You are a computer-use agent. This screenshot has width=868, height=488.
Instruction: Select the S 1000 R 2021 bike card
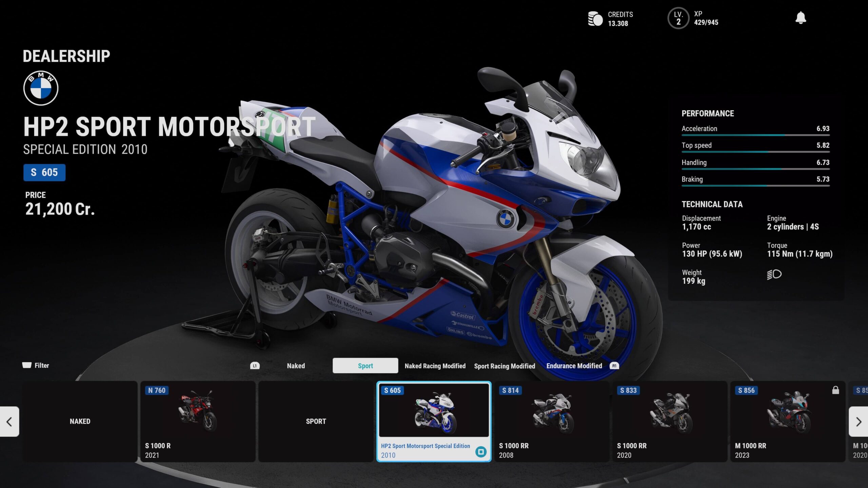(x=198, y=421)
